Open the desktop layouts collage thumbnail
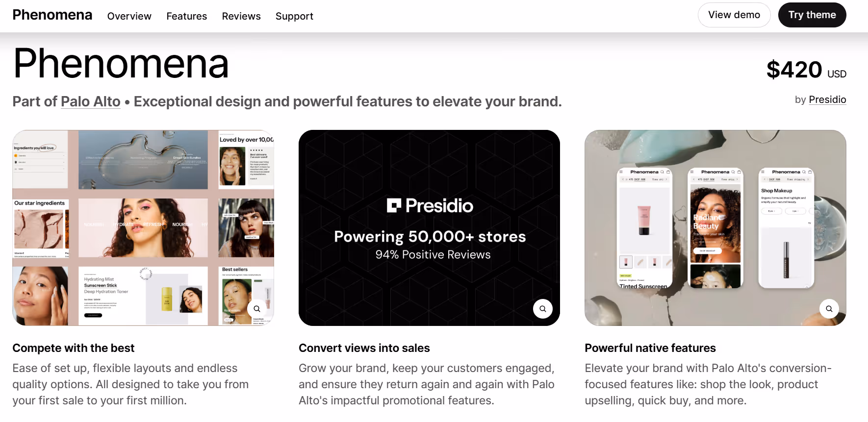868x422 pixels. pyautogui.click(x=143, y=228)
